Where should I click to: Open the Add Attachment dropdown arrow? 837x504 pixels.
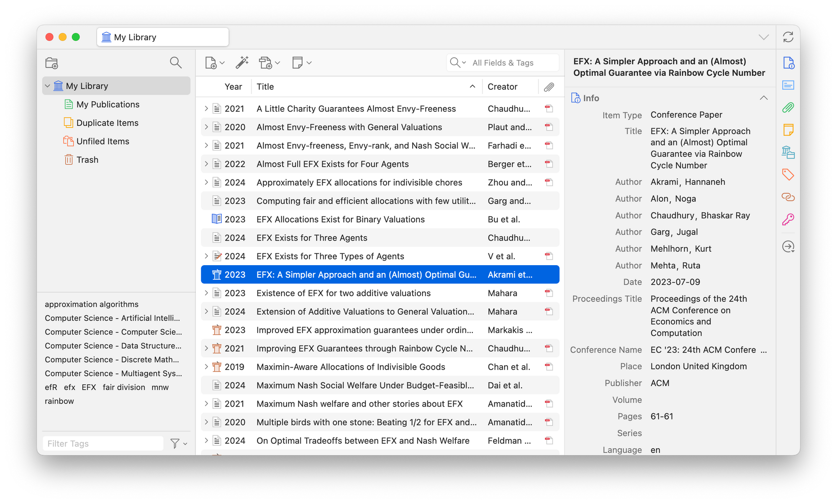pyautogui.click(x=277, y=63)
